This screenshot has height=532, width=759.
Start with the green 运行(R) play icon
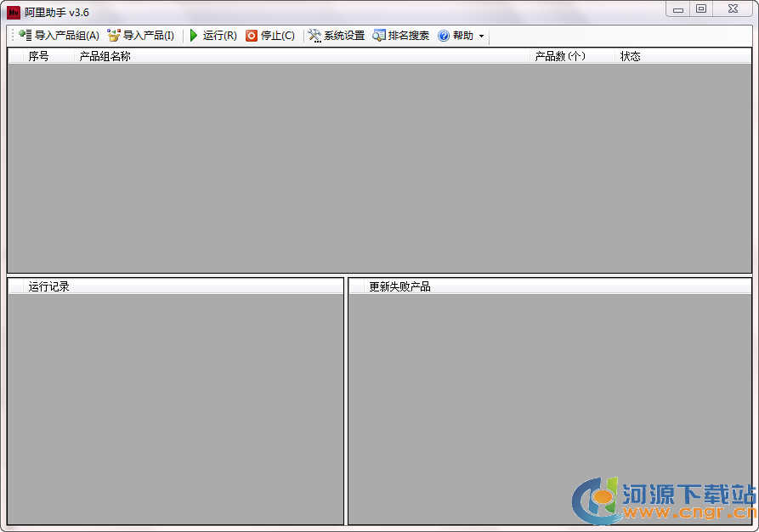coord(194,36)
